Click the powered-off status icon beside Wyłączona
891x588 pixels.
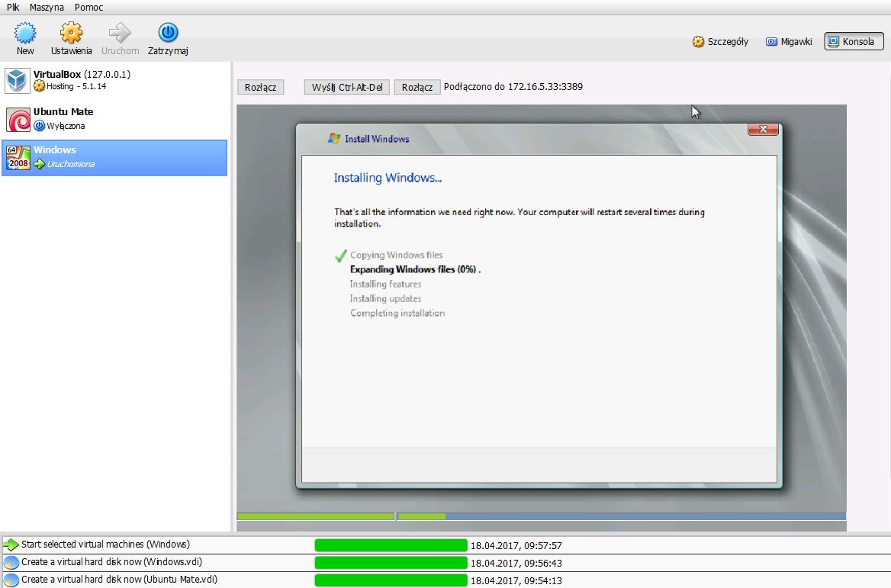click(39, 126)
